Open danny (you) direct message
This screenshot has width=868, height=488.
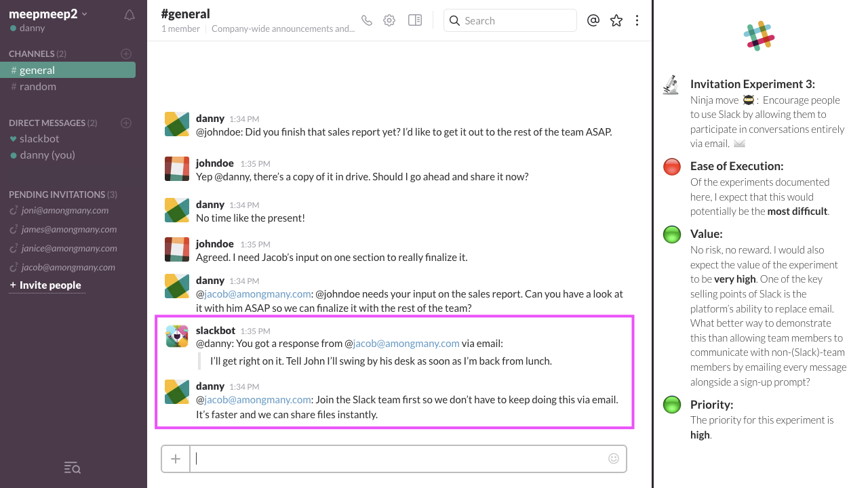[43, 155]
